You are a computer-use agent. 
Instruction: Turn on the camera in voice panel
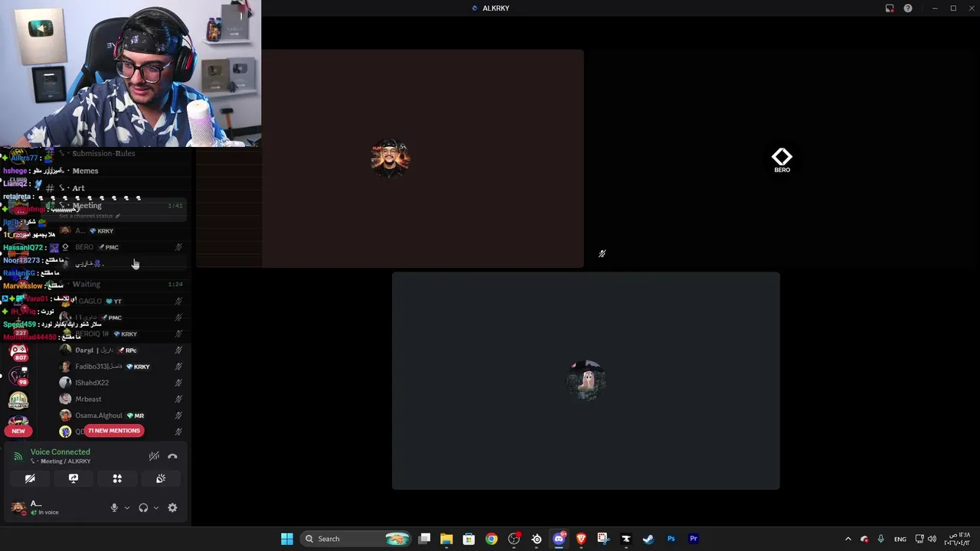pos(30,478)
